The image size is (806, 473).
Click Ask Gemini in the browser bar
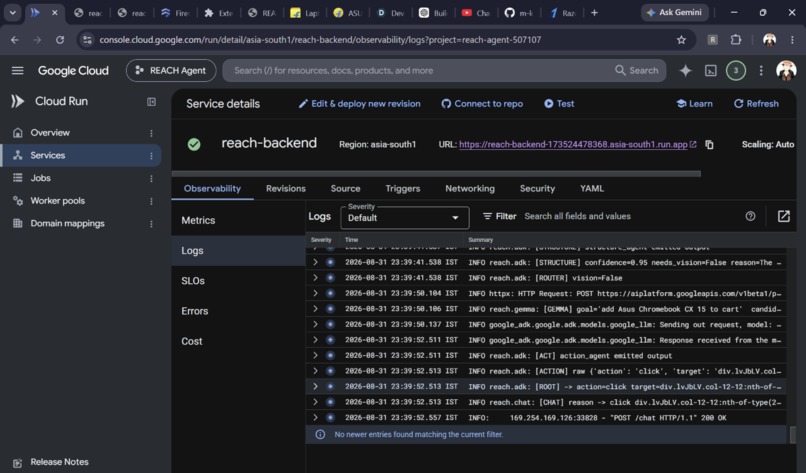click(674, 12)
